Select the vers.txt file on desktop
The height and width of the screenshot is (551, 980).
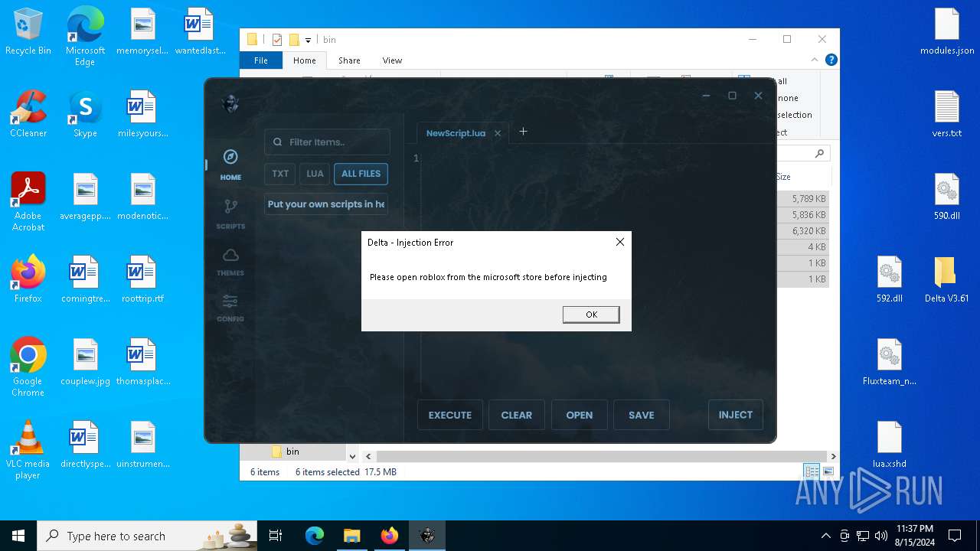coord(947,115)
